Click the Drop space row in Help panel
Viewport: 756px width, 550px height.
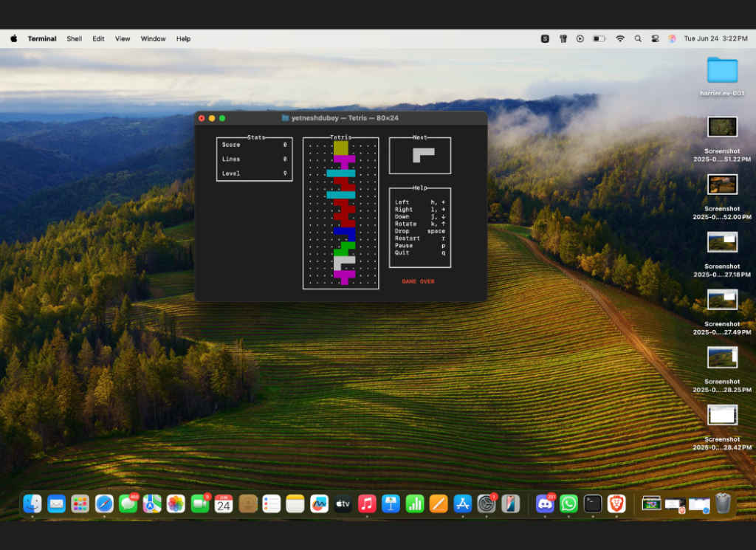tap(420, 231)
